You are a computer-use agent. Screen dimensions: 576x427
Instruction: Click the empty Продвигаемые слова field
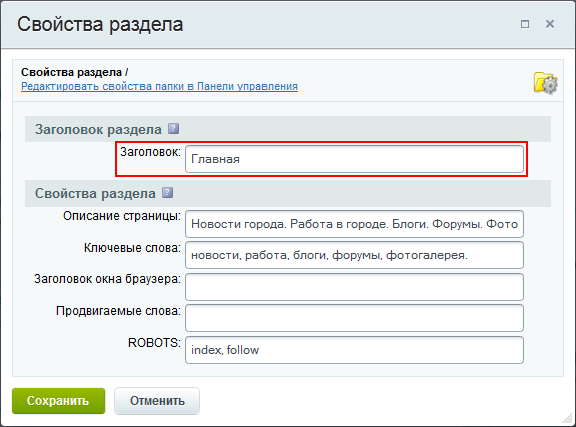(354, 318)
